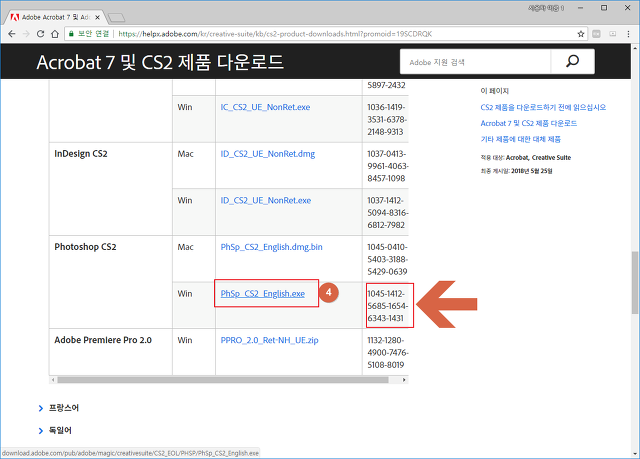640x459 pixels.
Task: Download IC_CS2_UE_NonRet.exe
Action: [265, 107]
